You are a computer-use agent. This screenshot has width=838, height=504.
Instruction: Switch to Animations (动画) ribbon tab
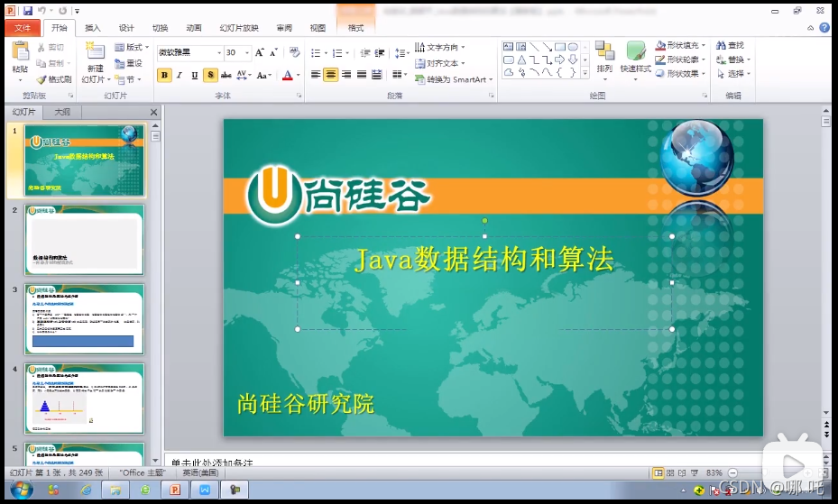pos(193,28)
